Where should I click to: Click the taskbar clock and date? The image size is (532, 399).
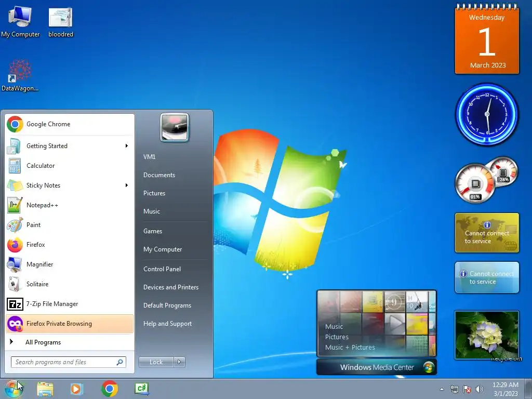pos(505,389)
